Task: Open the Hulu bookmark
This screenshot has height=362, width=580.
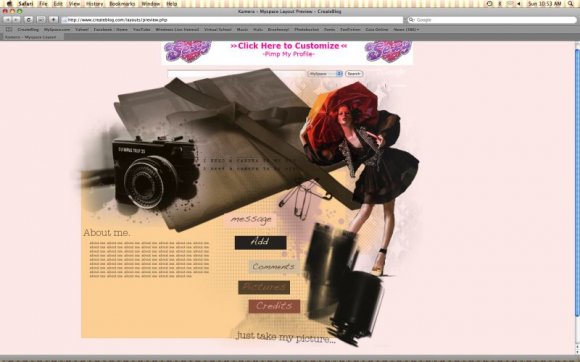Action: click(258, 29)
